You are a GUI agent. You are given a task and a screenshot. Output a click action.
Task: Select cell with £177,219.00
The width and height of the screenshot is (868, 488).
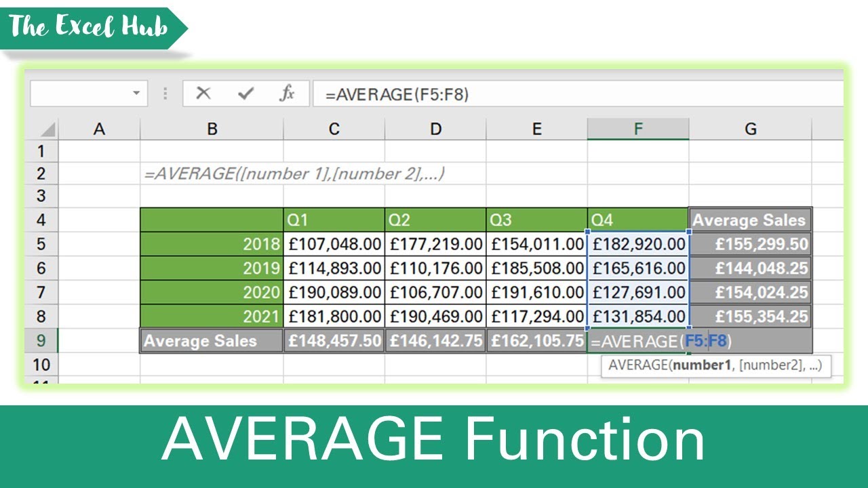click(435, 244)
